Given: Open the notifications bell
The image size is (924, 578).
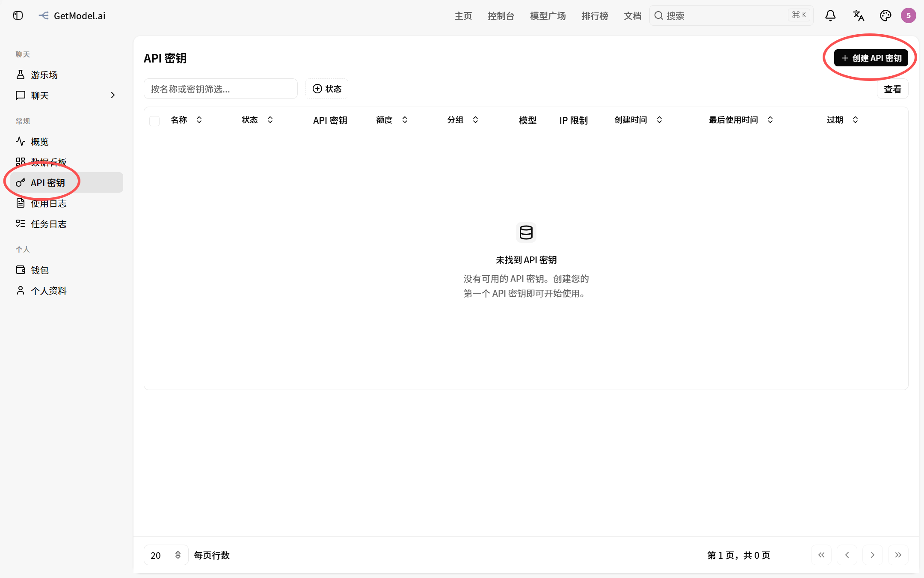Looking at the screenshot, I should [x=830, y=16].
